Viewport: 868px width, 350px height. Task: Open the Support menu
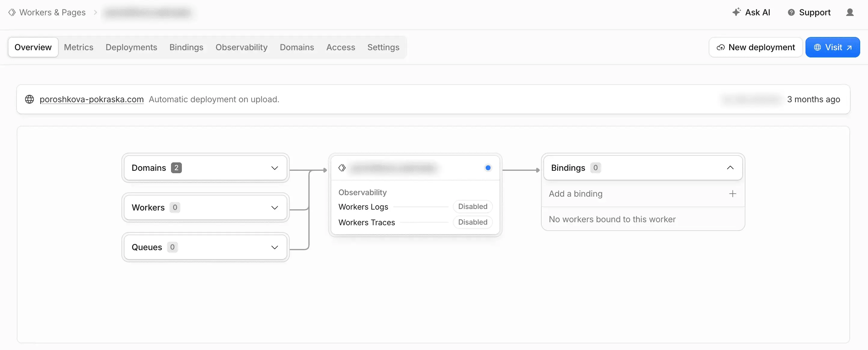coord(809,12)
